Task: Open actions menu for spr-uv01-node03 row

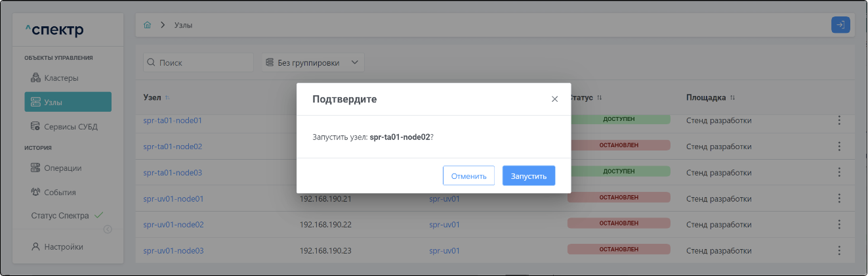Action: [838, 250]
